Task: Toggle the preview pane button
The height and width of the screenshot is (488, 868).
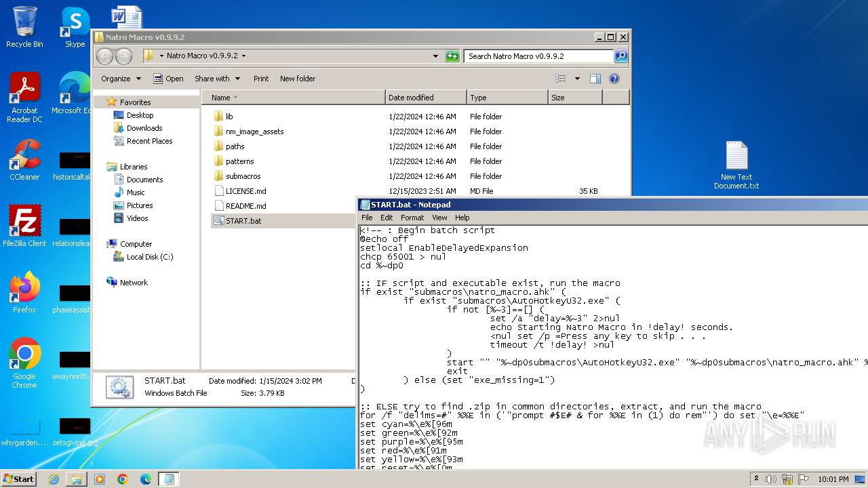Action: pyautogui.click(x=595, y=79)
